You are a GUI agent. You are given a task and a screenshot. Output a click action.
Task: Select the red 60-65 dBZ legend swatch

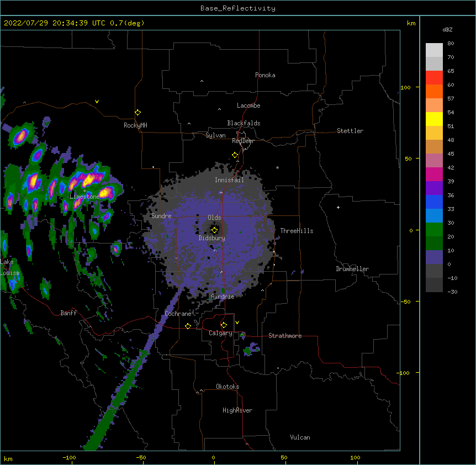(x=434, y=77)
